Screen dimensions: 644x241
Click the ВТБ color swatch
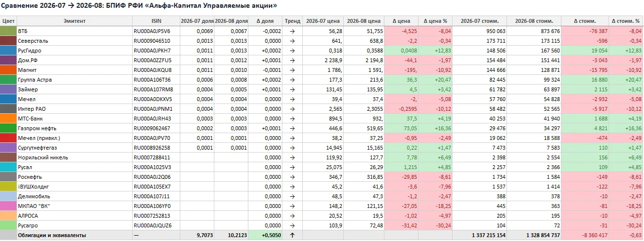click(x=8, y=31)
